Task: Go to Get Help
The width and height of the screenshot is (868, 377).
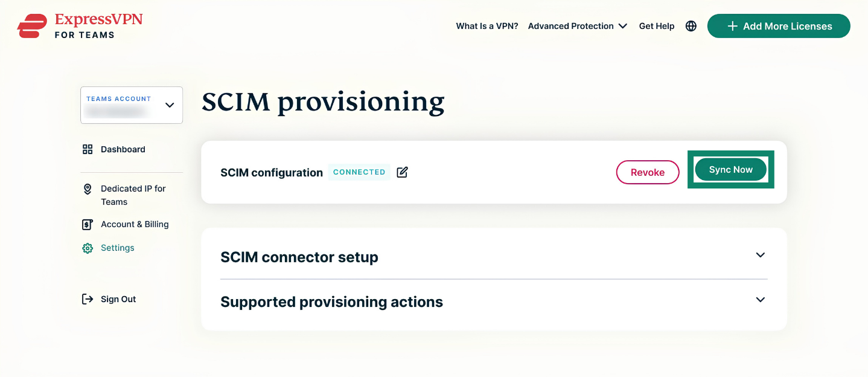Action: tap(657, 26)
